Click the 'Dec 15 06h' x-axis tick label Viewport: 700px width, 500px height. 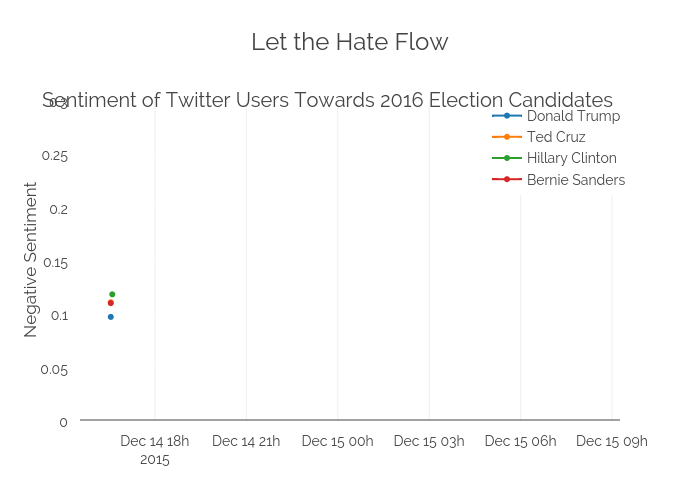(x=520, y=441)
